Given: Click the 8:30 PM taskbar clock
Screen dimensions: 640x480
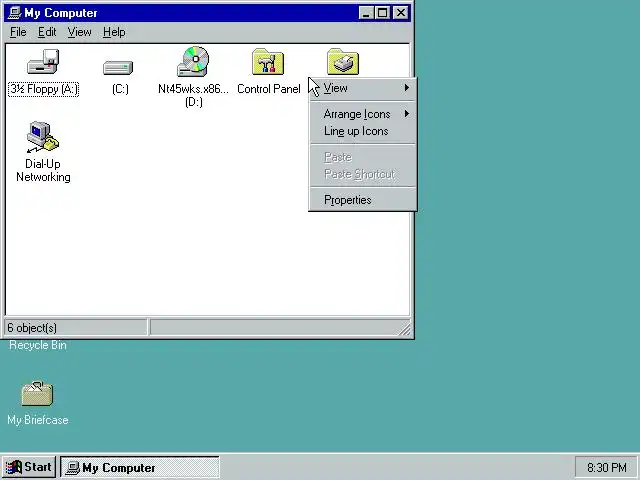Looking at the screenshot, I should [607, 467].
